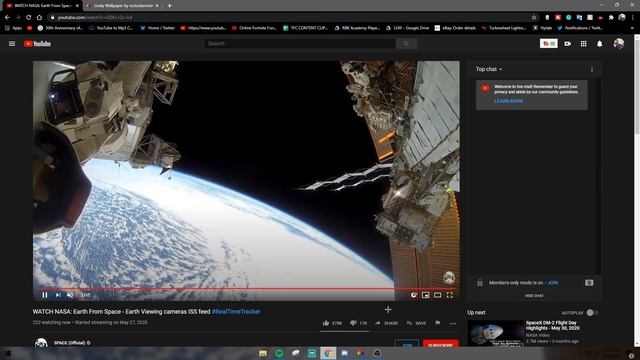
Task: Open the create video camera icon
Action: [567, 44]
